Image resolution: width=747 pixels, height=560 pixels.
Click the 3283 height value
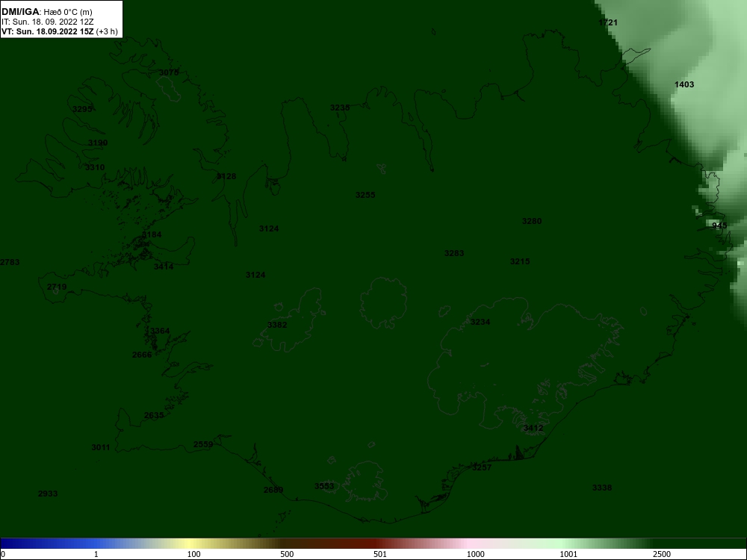pos(454,253)
